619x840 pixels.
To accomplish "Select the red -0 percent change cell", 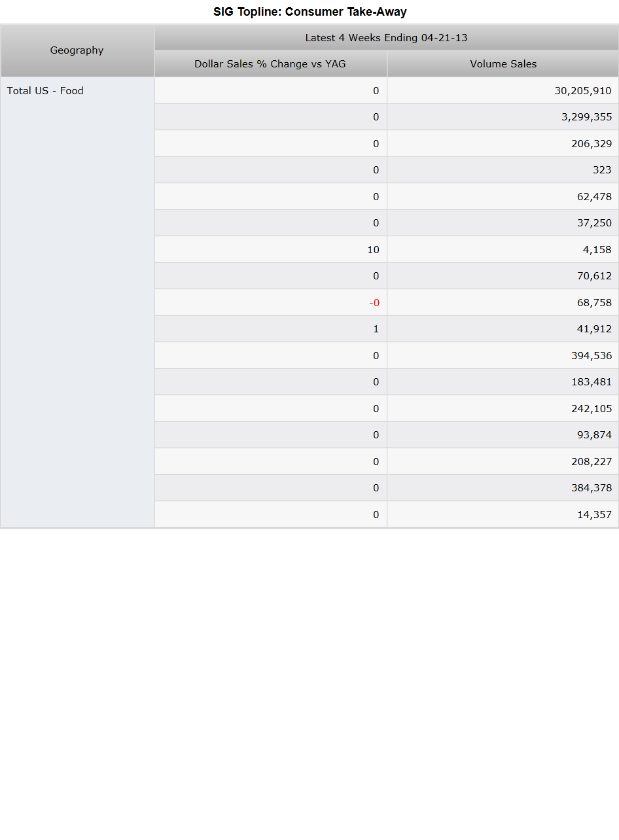I will click(x=271, y=302).
